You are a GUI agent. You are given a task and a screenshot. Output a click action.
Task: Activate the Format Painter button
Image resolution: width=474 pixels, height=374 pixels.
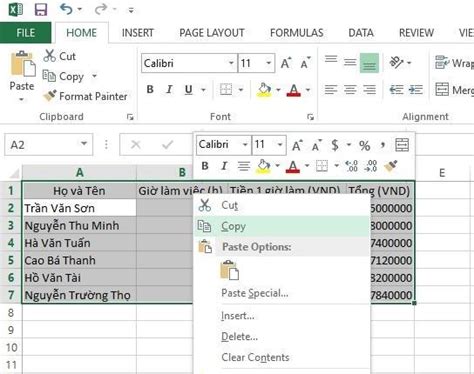coord(85,96)
